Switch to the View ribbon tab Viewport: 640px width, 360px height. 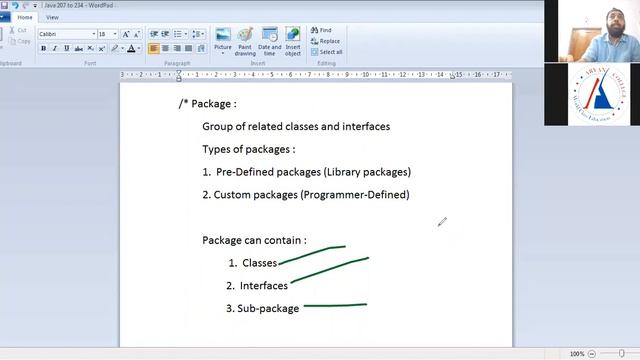click(x=52, y=17)
